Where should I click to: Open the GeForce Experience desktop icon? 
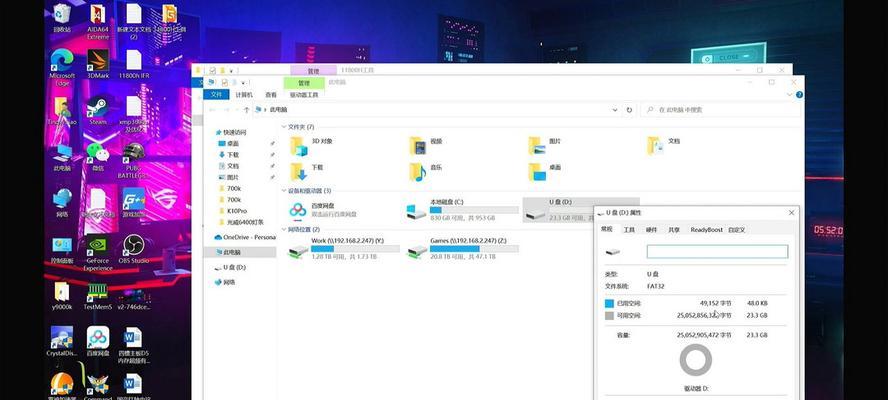(97, 248)
